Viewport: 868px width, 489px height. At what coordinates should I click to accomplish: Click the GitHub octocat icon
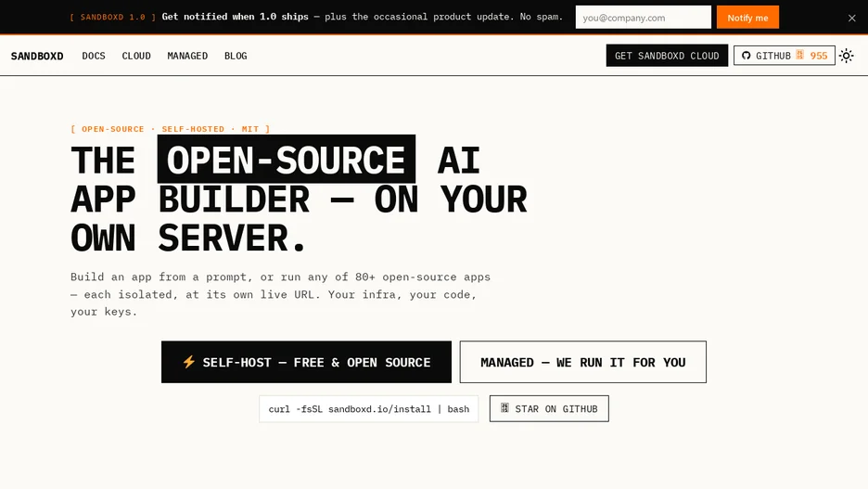pos(747,56)
